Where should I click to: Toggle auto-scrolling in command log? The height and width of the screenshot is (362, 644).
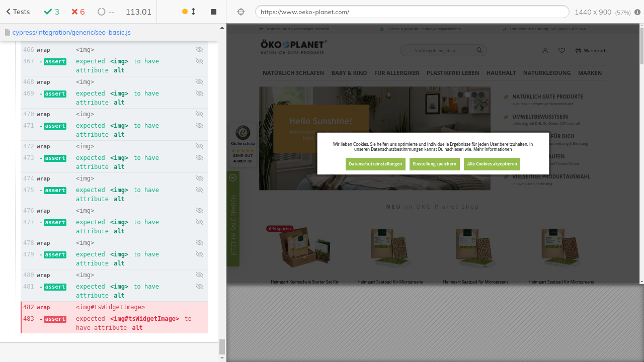[x=189, y=12]
